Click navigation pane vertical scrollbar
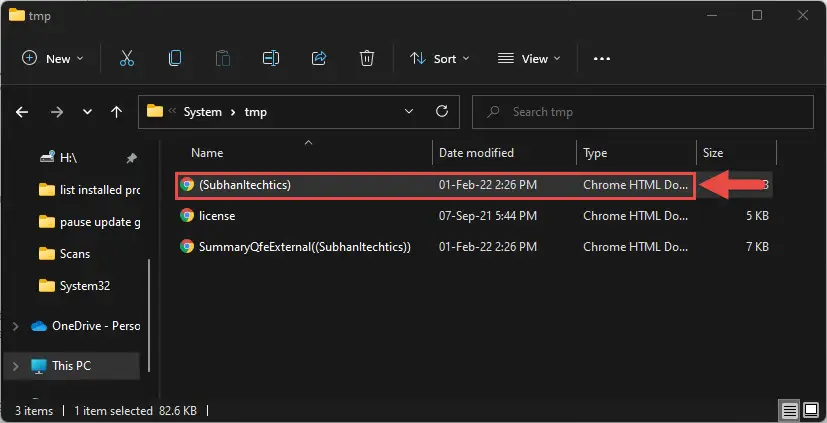 pyautogui.click(x=149, y=315)
